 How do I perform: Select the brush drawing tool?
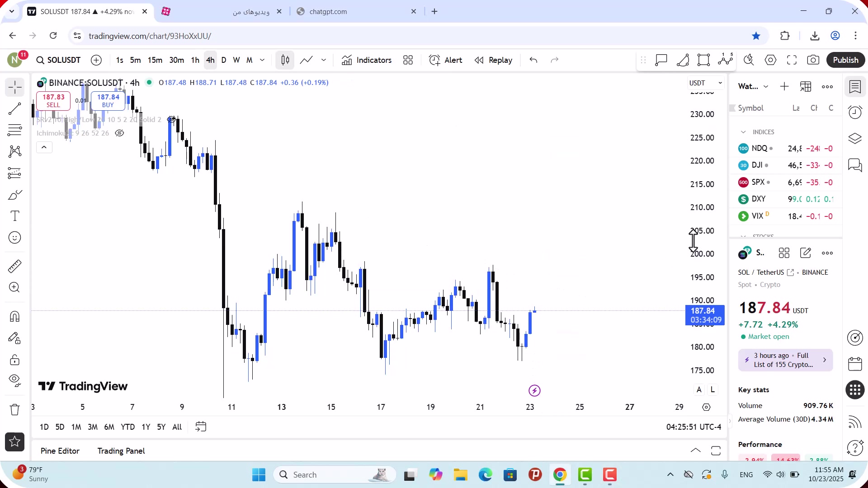coord(15,195)
